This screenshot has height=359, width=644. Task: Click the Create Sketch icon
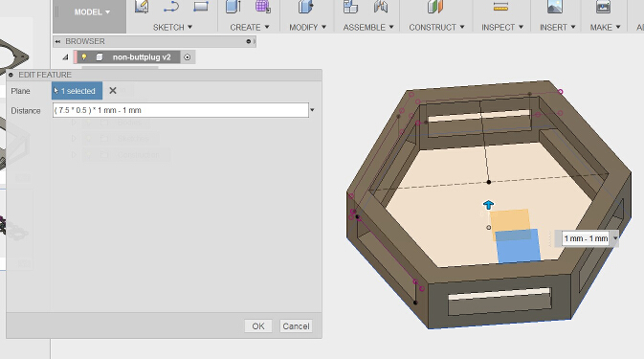[x=142, y=7]
